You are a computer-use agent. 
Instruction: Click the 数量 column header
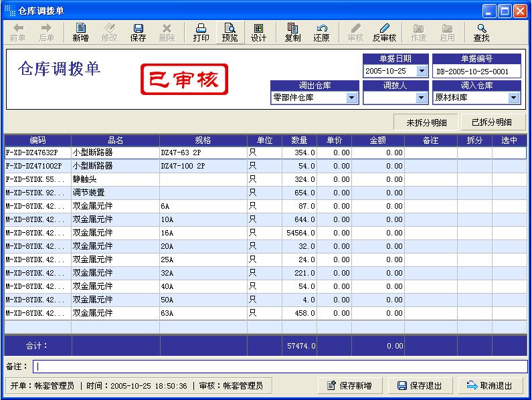pos(299,140)
